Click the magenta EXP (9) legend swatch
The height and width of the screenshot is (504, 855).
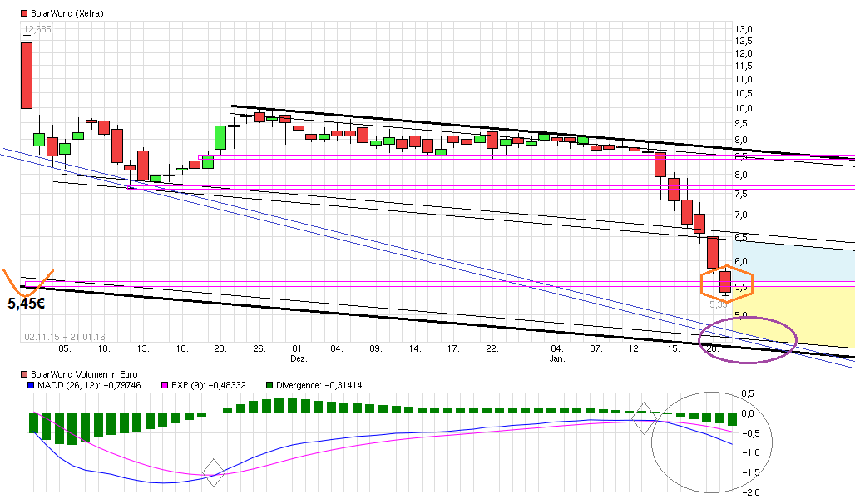pyautogui.click(x=166, y=385)
